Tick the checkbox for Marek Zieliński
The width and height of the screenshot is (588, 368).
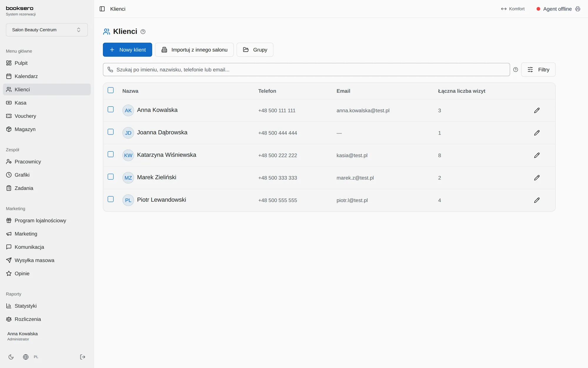pos(111,177)
